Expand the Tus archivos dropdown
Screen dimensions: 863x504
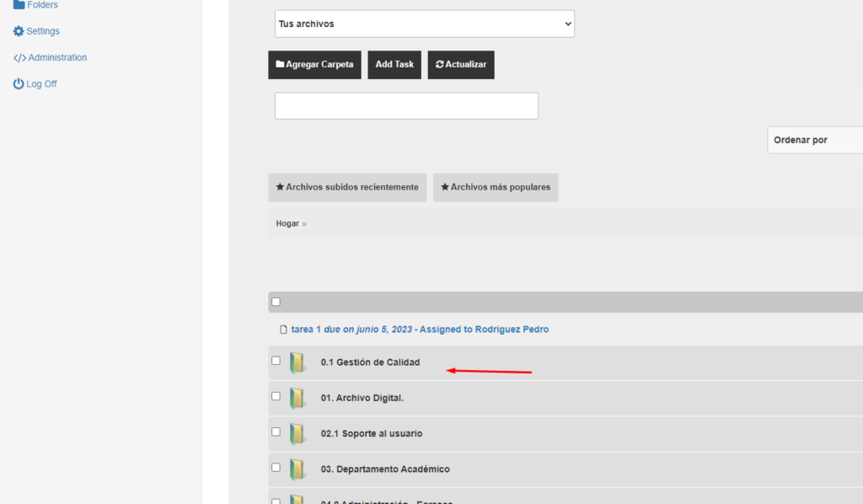pos(425,24)
